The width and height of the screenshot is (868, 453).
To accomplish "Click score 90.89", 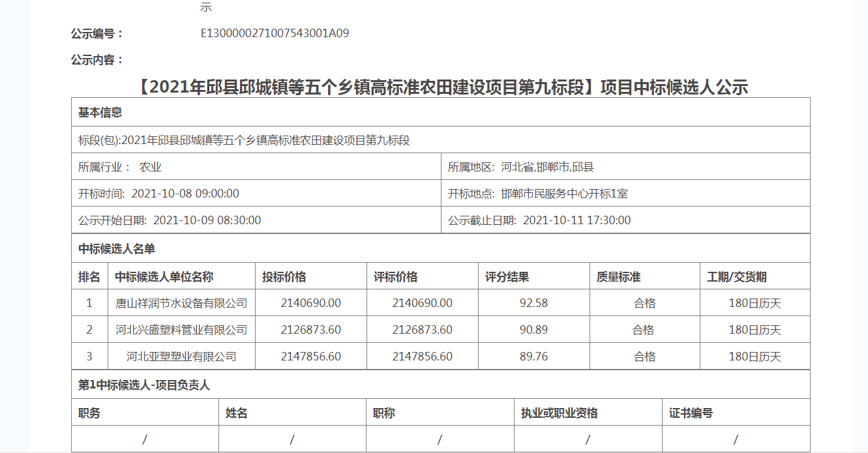I will point(533,330).
